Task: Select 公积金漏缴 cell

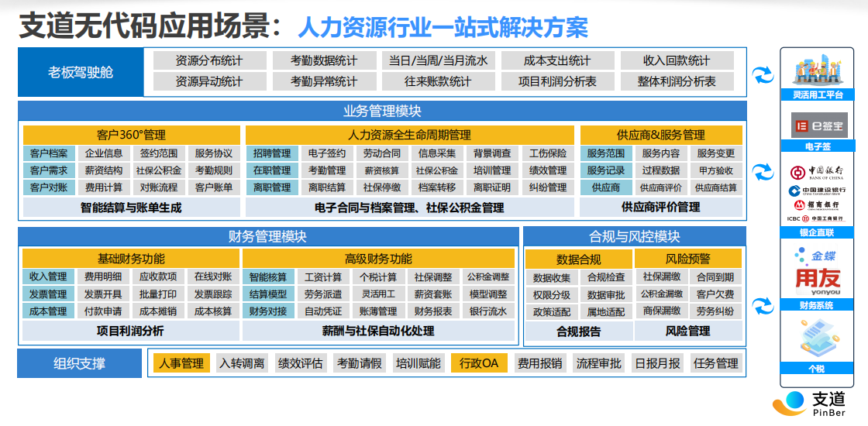Action: (x=661, y=294)
